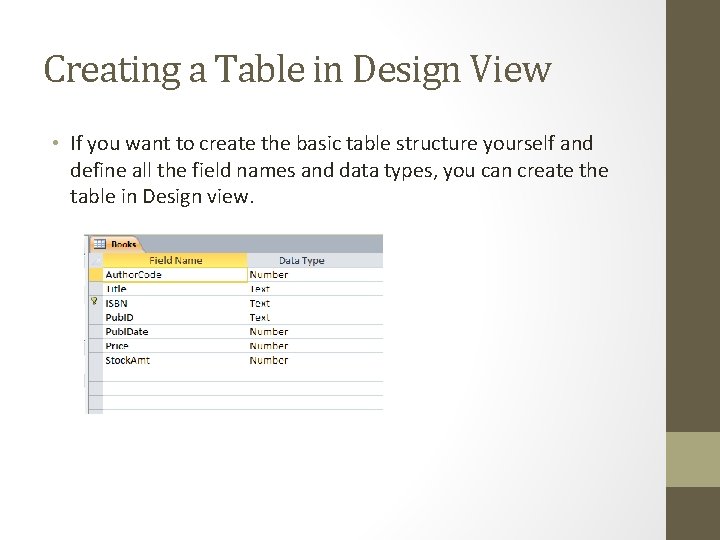Click the slide title Creating a Table

click(297, 69)
